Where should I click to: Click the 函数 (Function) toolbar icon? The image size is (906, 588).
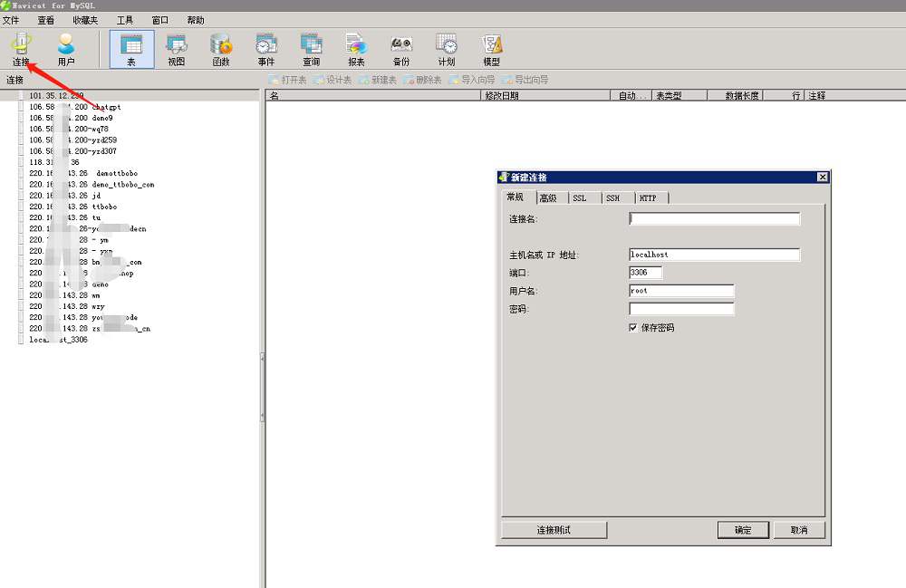pos(221,49)
